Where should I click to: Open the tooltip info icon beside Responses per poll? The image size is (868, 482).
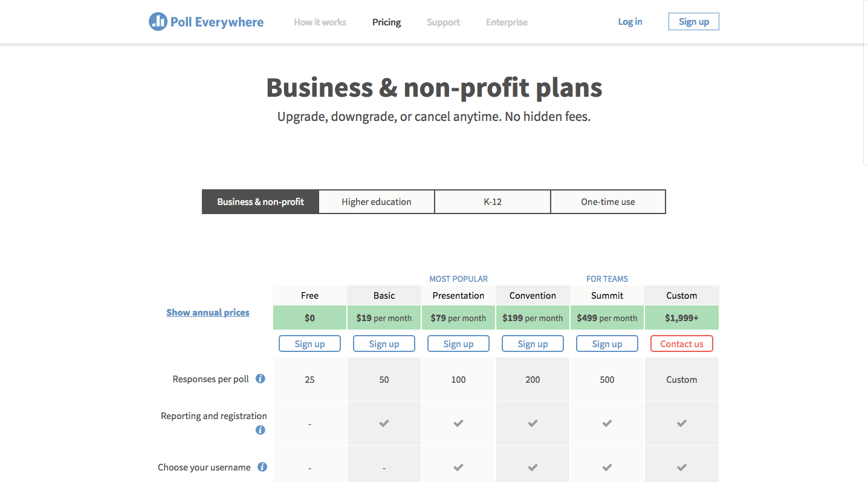tap(260, 378)
